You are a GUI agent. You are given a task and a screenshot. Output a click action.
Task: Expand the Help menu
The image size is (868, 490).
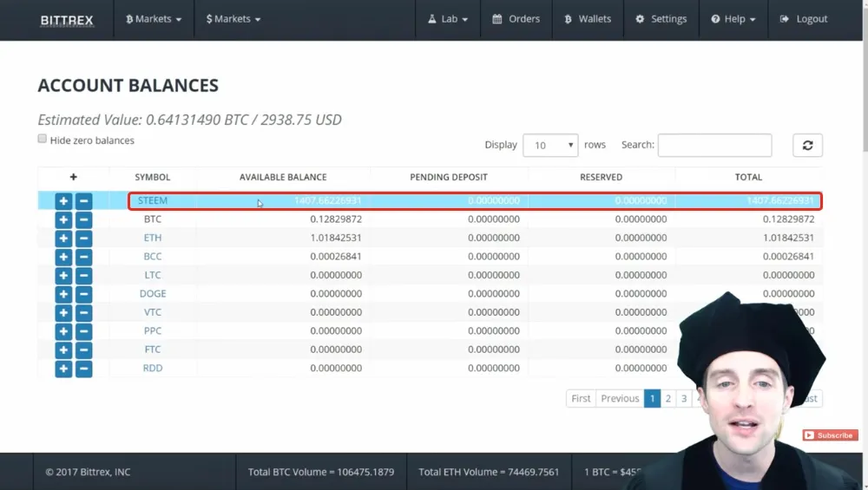733,19
